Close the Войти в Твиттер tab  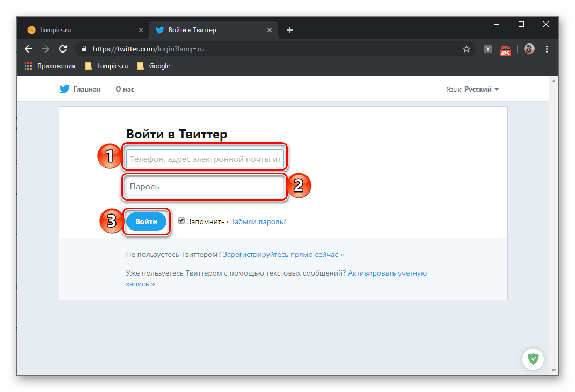(x=270, y=30)
